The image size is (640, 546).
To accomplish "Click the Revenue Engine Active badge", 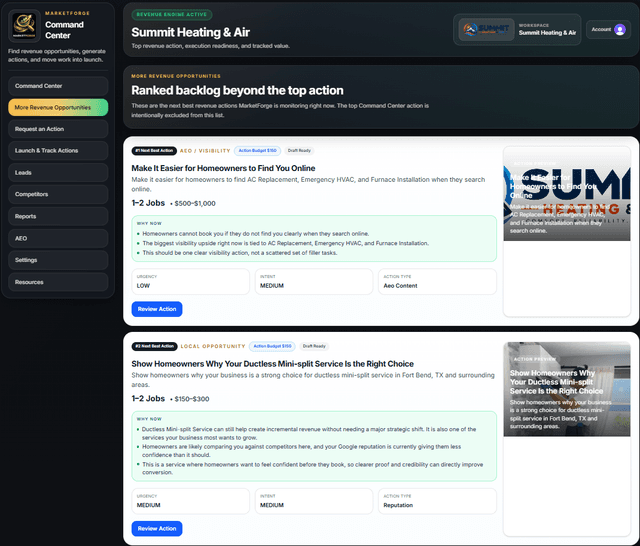I will tap(172, 14).
